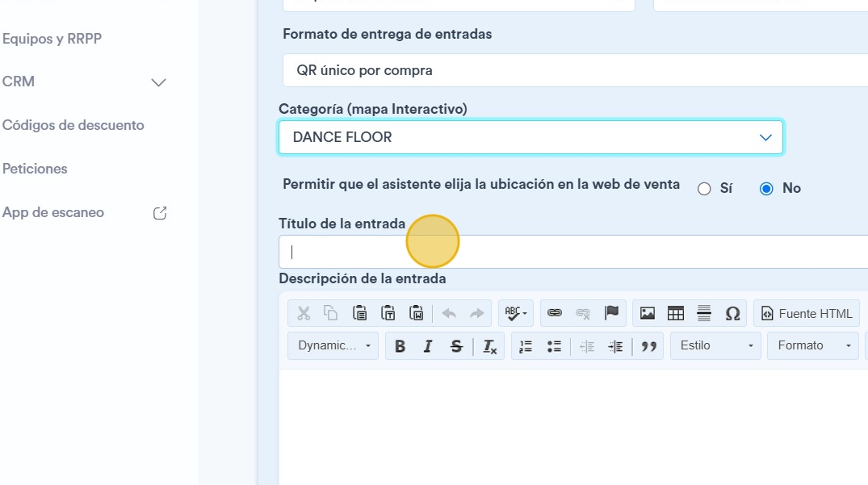Insert anchor using the flag icon
The image size is (868, 485).
coord(611,314)
